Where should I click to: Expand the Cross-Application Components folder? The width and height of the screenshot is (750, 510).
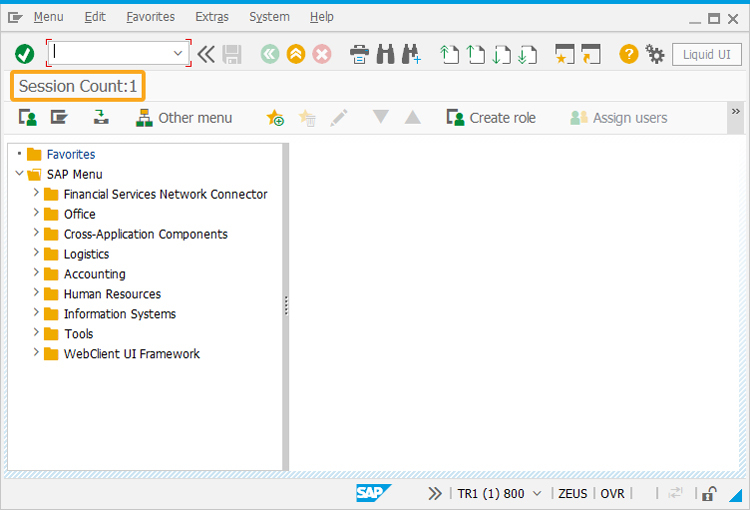pyautogui.click(x=36, y=233)
